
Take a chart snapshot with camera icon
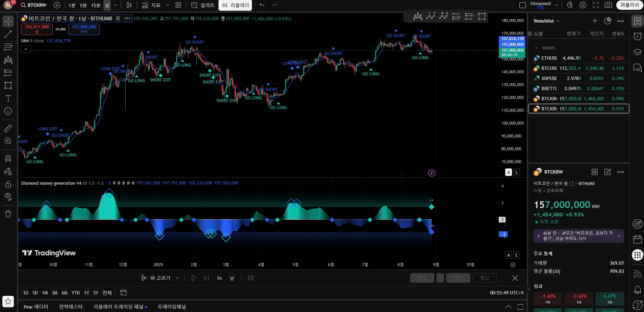(608, 5)
